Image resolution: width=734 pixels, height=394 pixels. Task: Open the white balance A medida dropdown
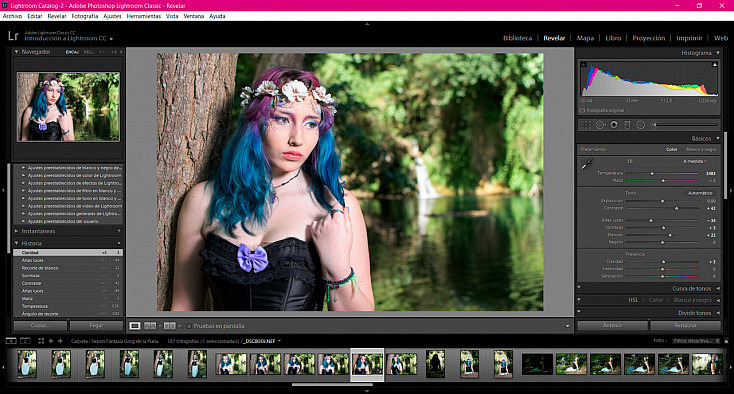point(695,161)
